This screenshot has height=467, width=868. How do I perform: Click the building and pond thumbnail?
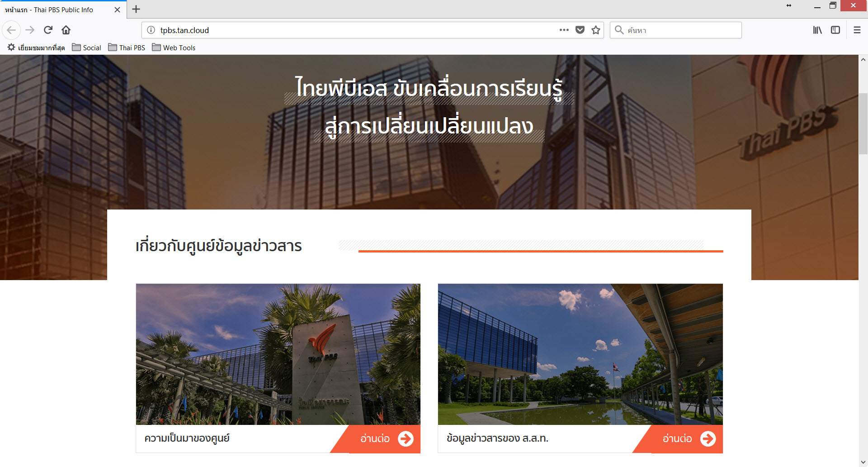tap(580, 354)
